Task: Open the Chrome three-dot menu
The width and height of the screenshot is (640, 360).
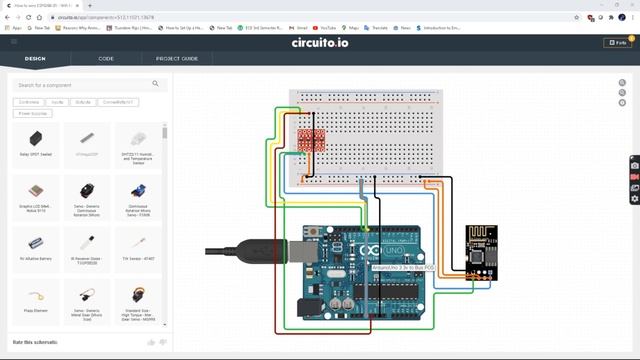Action: [633, 17]
